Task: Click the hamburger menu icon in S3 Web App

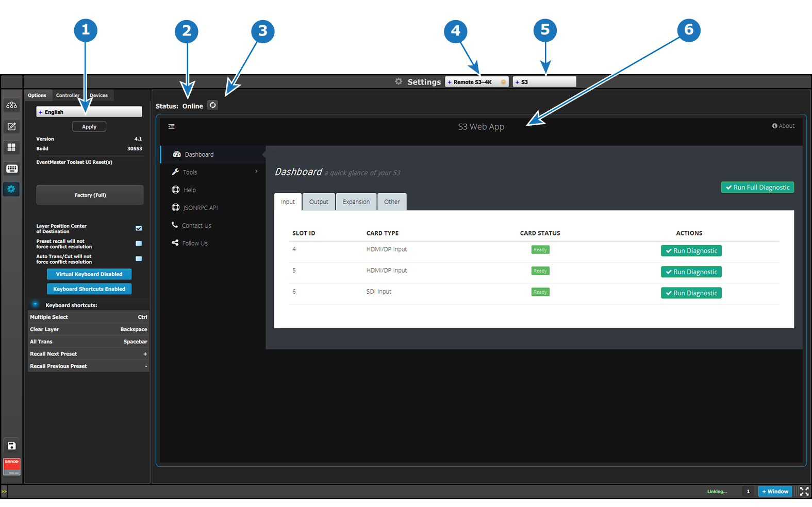Action: point(172,126)
